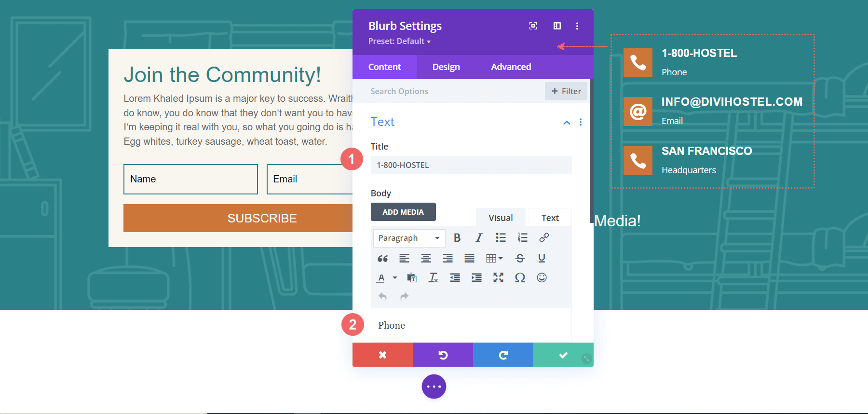Click the editor redo arrow
The image size is (868, 414).
[x=404, y=296]
